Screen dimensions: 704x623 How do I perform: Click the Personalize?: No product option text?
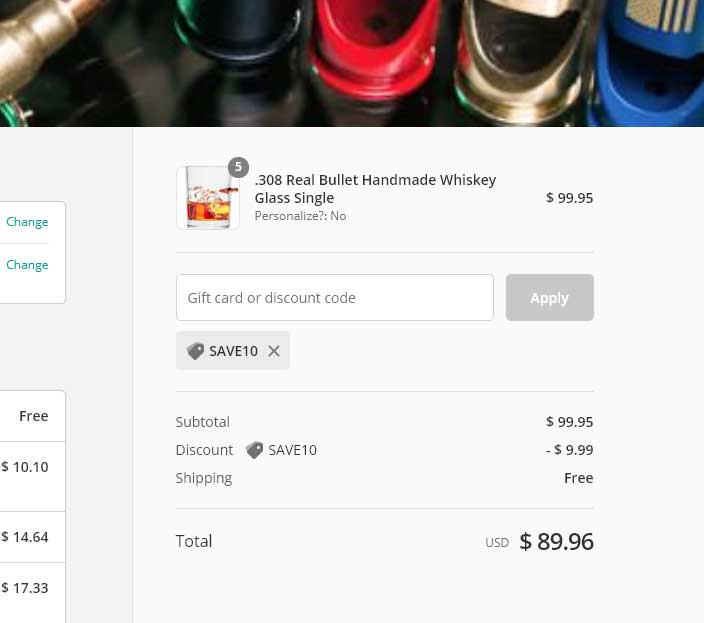[300, 216]
